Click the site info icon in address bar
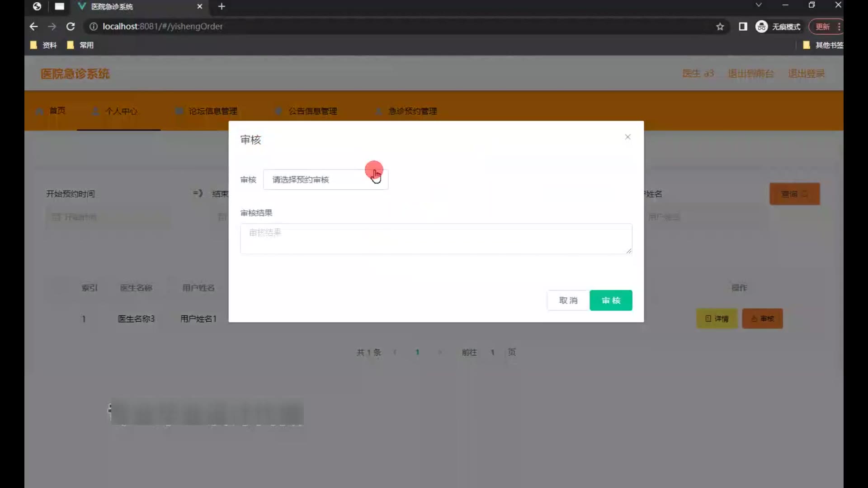 point(93,27)
